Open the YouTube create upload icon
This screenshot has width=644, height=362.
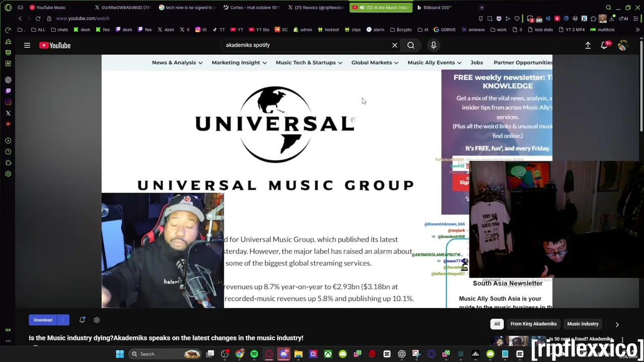(588, 45)
